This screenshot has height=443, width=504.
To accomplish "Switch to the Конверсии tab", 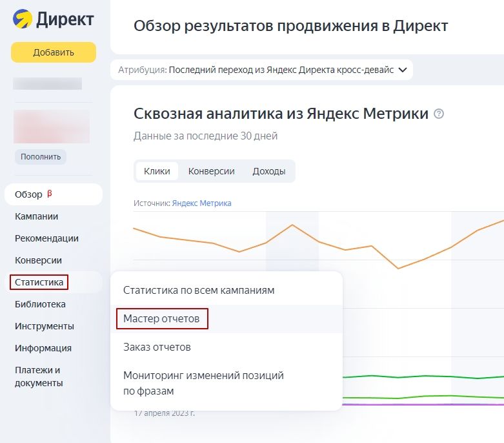I will click(x=211, y=171).
